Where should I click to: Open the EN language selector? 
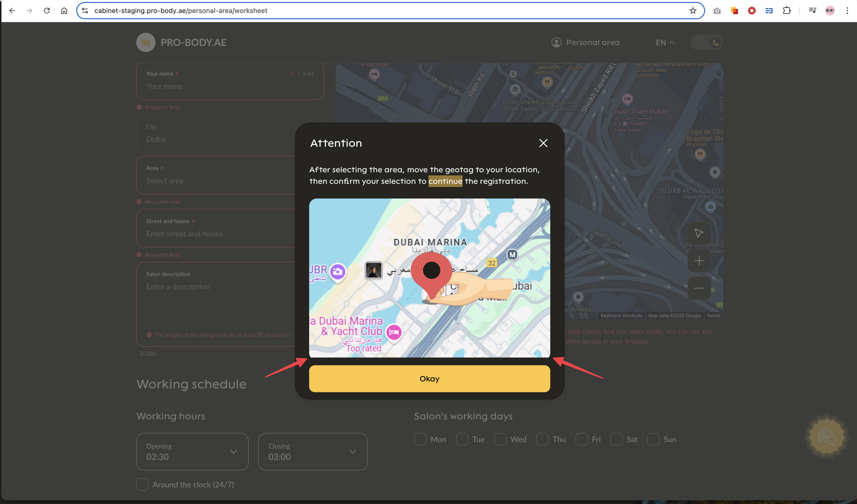point(665,42)
